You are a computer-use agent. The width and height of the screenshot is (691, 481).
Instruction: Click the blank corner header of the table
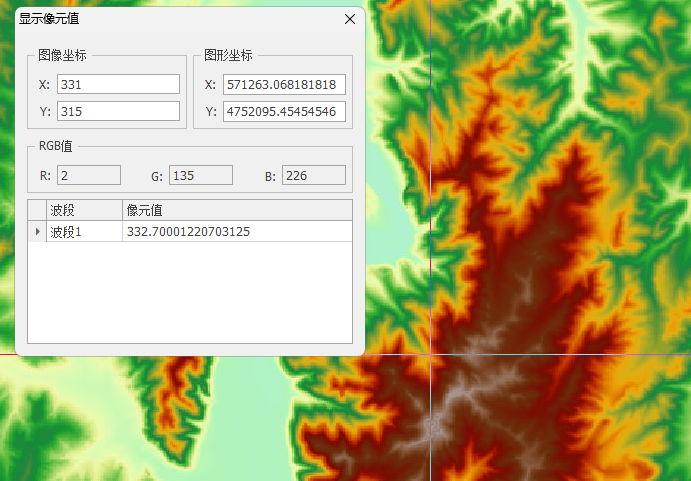[38, 210]
